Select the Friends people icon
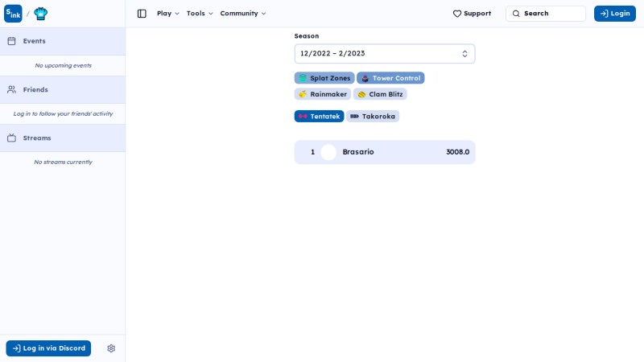Viewport: 644px width, 362px height. click(11, 89)
